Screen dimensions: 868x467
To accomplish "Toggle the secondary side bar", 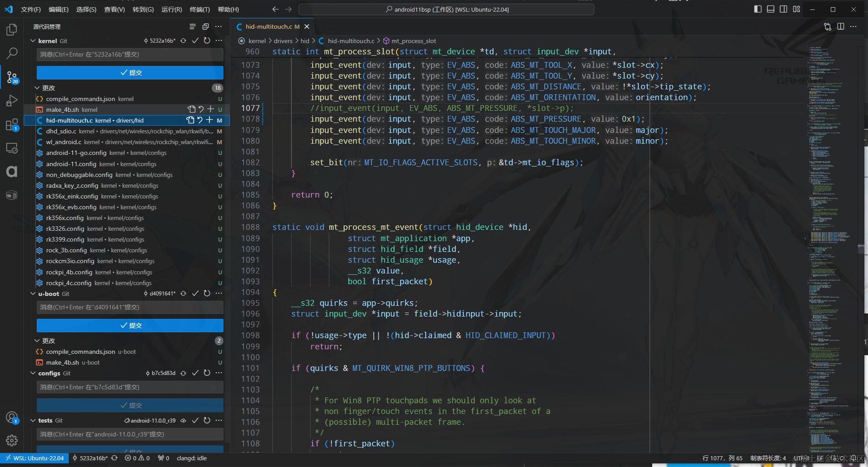I will tap(783, 9).
